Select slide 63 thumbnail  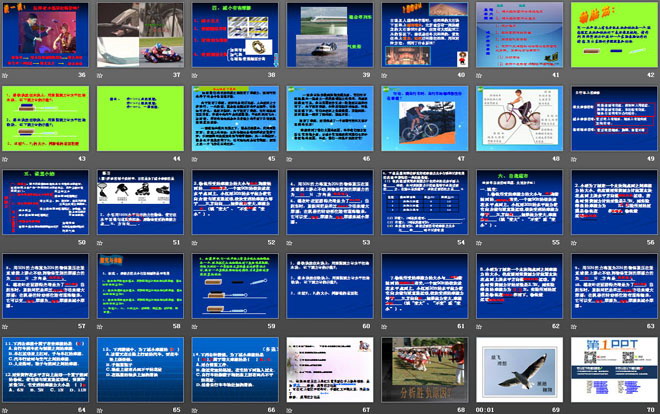pyautogui.click(x=615, y=286)
